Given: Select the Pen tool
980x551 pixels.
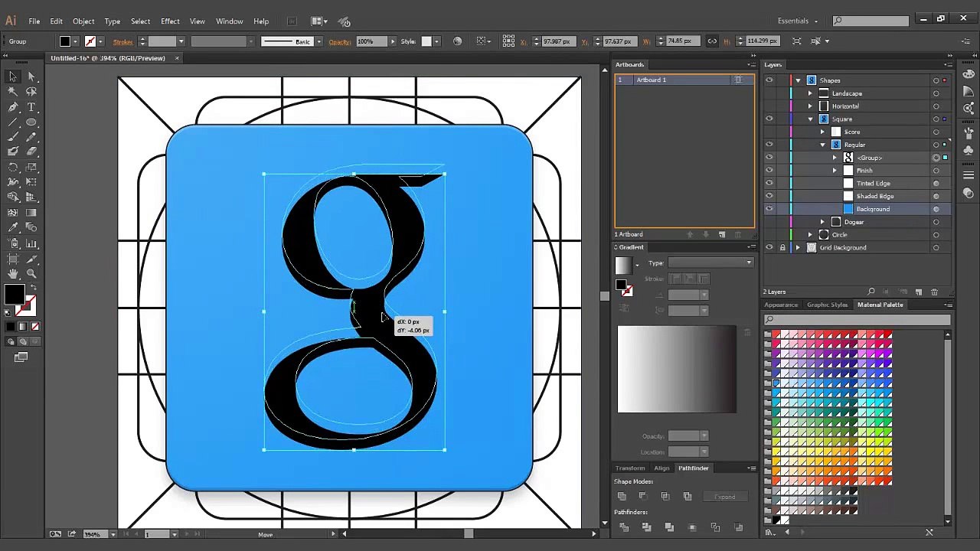Looking at the screenshot, I should pos(13,107).
